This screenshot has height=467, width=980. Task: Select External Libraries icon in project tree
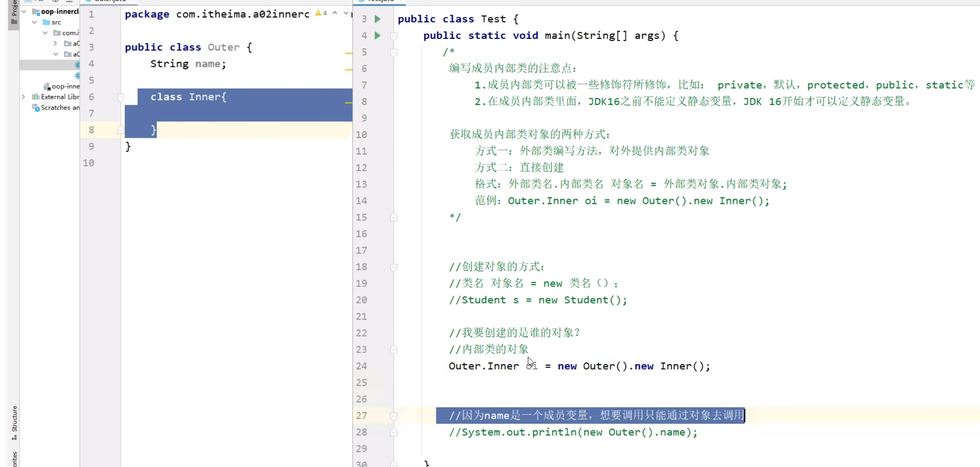[35, 97]
